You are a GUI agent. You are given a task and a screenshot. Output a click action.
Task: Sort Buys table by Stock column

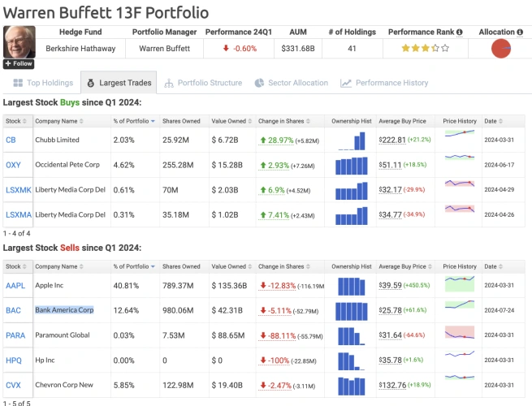[16, 121]
